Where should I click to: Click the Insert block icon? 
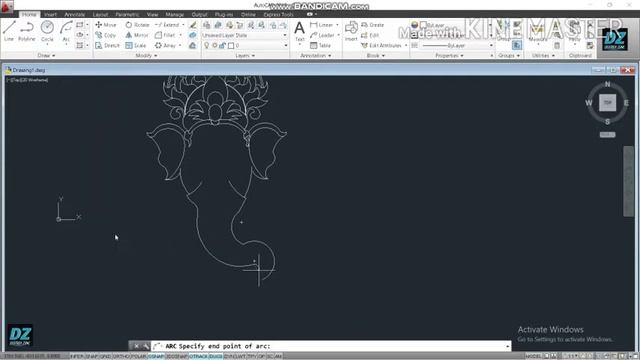pyautogui.click(x=351, y=31)
